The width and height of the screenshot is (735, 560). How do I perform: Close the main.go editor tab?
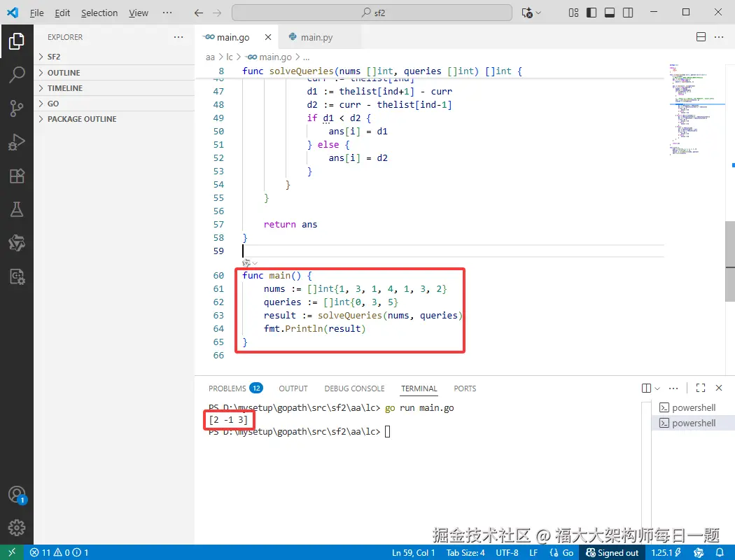pyautogui.click(x=267, y=37)
